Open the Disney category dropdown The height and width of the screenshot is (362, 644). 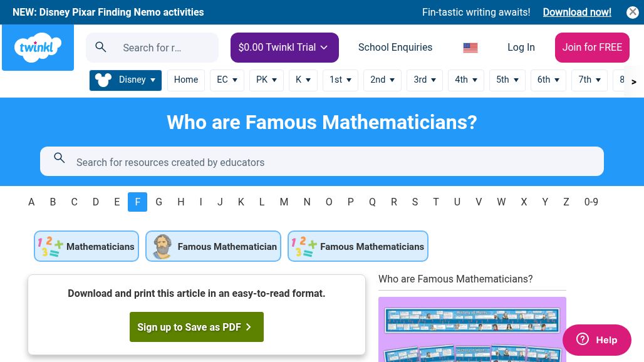tap(125, 80)
